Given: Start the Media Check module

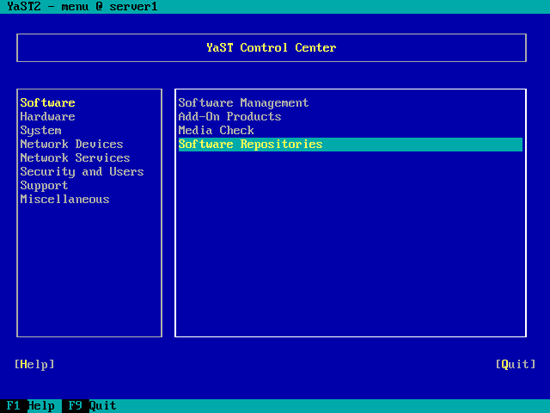Looking at the screenshot, I should point(216,131).
